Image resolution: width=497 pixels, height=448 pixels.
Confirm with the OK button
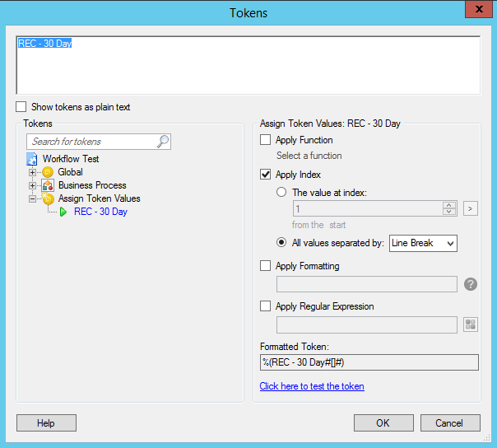[383, 423]
